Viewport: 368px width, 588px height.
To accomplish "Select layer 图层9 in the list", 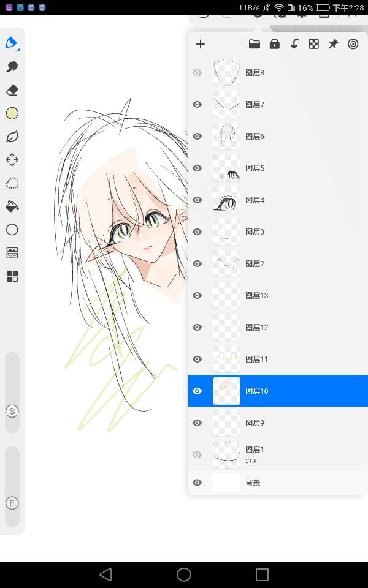I will click(276, 423).
